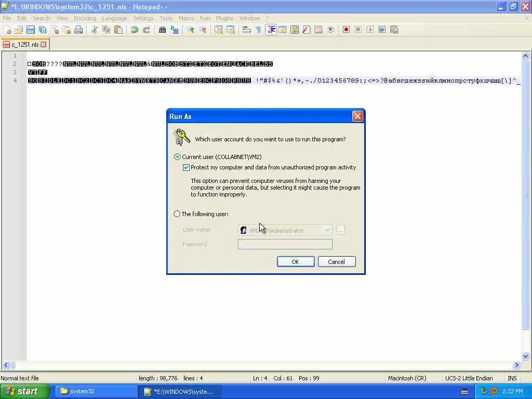Click the Close All documents icon
The width and height of the screenshot is (532, 399).
point(66,30)
